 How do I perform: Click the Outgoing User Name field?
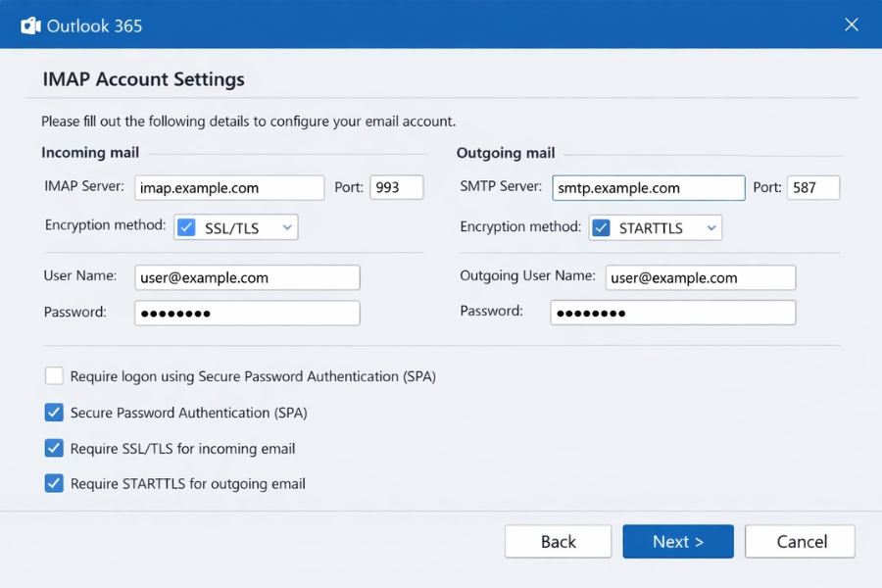point(700,277)
